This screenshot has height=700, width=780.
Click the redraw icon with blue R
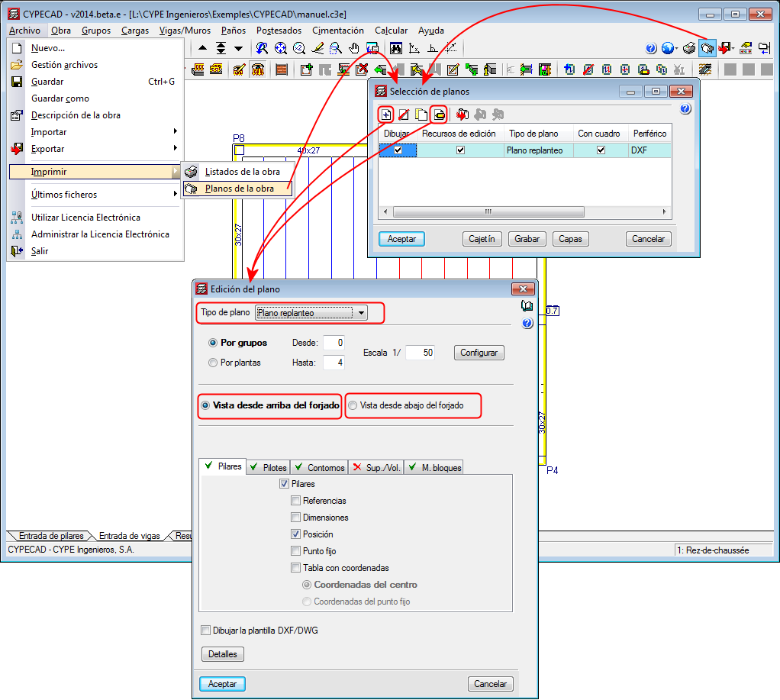point(262,48)
